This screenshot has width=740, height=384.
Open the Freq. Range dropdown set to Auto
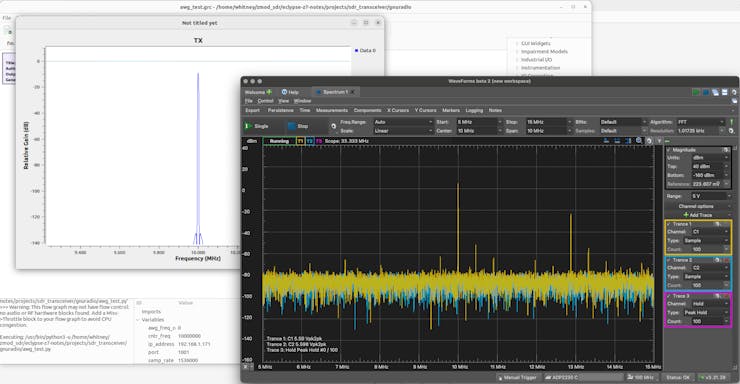tap(403, 122)
